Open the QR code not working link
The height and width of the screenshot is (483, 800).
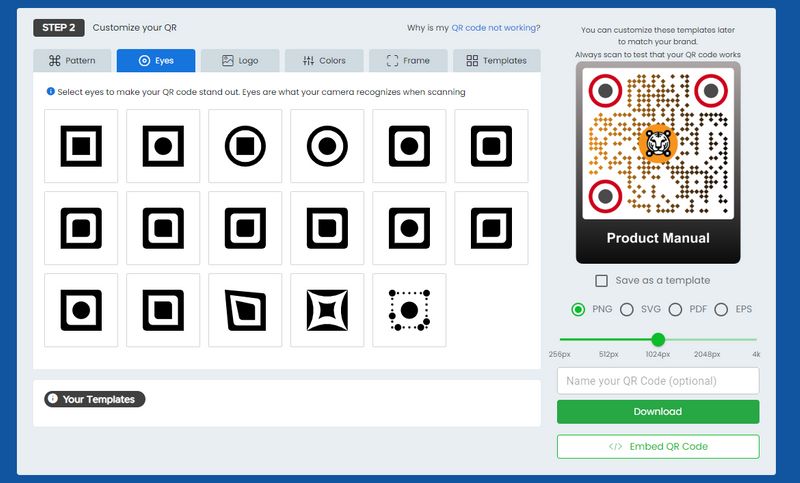pos(496,28)
